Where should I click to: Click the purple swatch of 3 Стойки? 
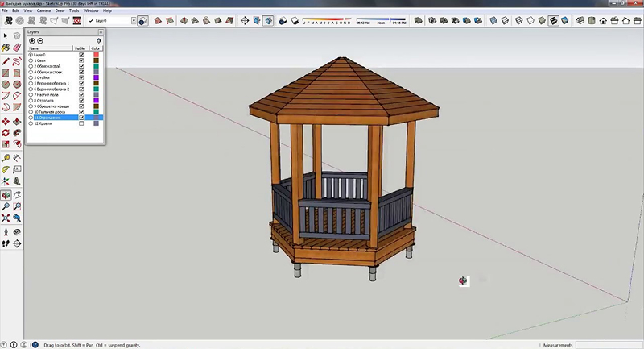(x=96, y=77)
